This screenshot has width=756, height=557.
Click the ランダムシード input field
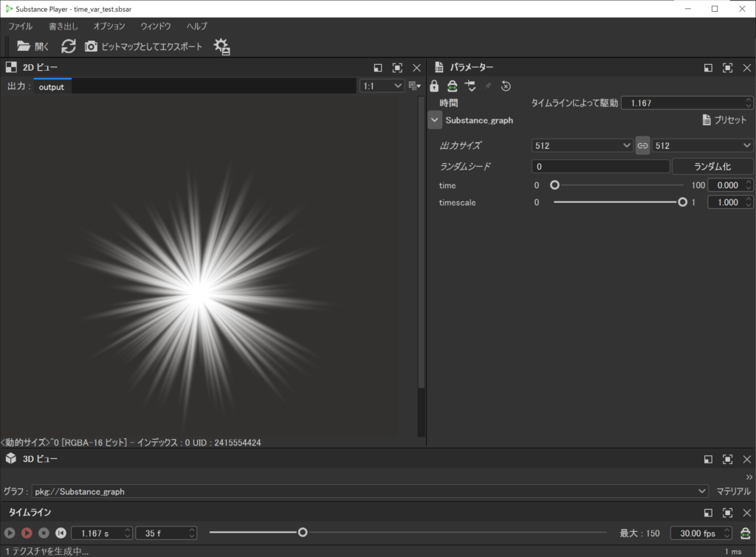tap(599, 166)
